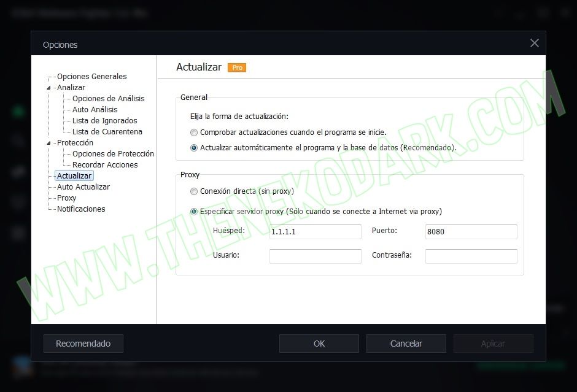Select Auto Análisis in the tree

point(95,110)
